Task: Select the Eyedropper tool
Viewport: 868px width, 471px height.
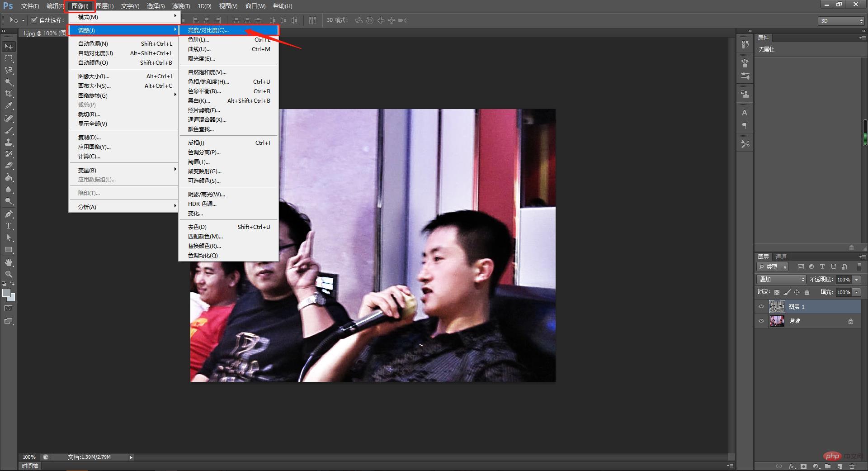Action: [x=9, y=106]
